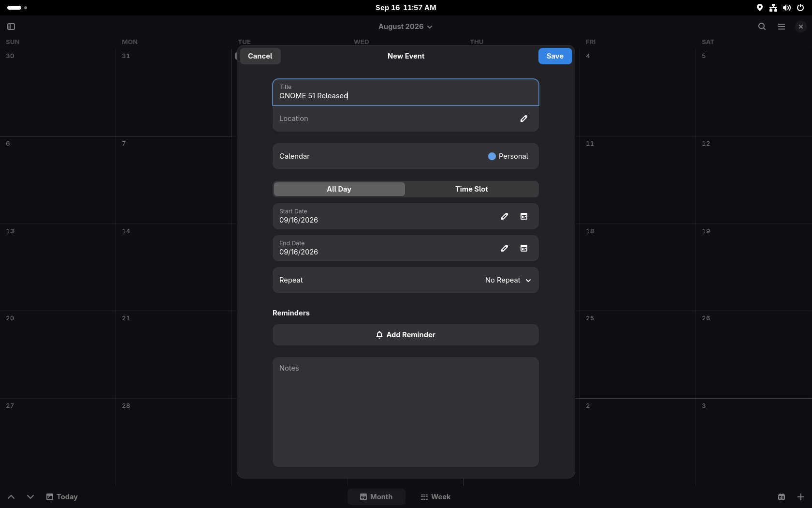The image size is (812, 508).
Task: Open the search icon in header
Action: [762, 27]
